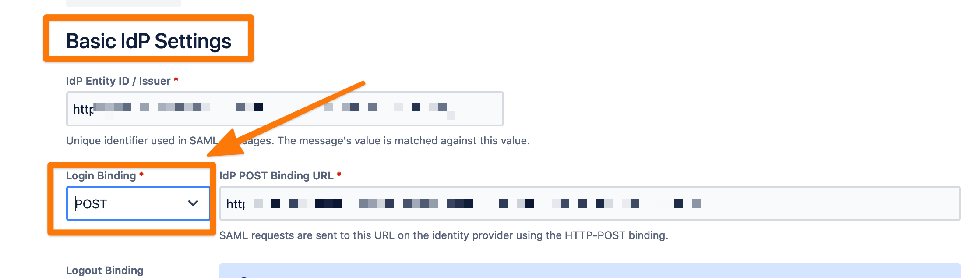
Task: Click the asterisk on IdP POST Binding URL
Action: [339, 176]
